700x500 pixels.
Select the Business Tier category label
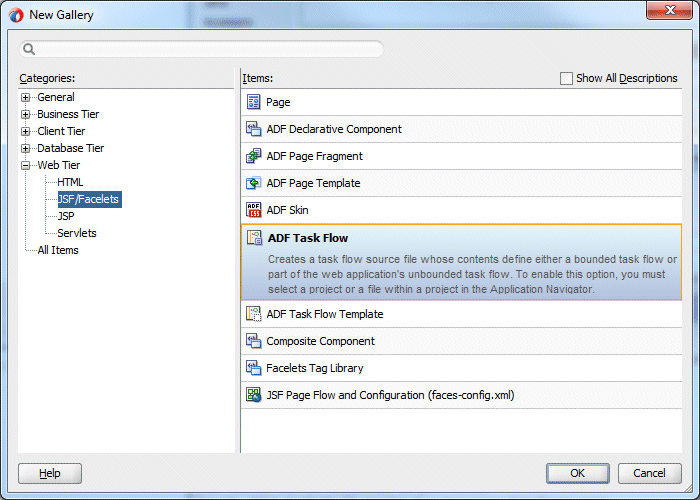[x=68, y=114]
